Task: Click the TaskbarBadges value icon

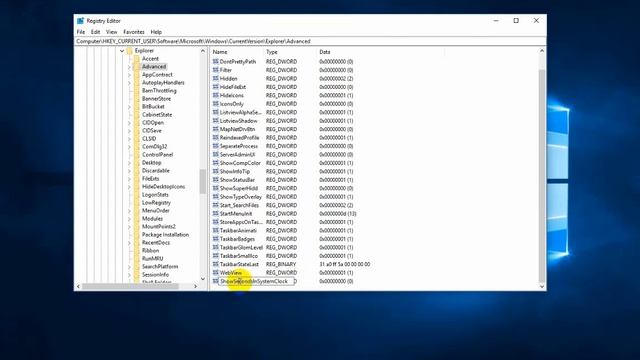Action: point(216,239)
